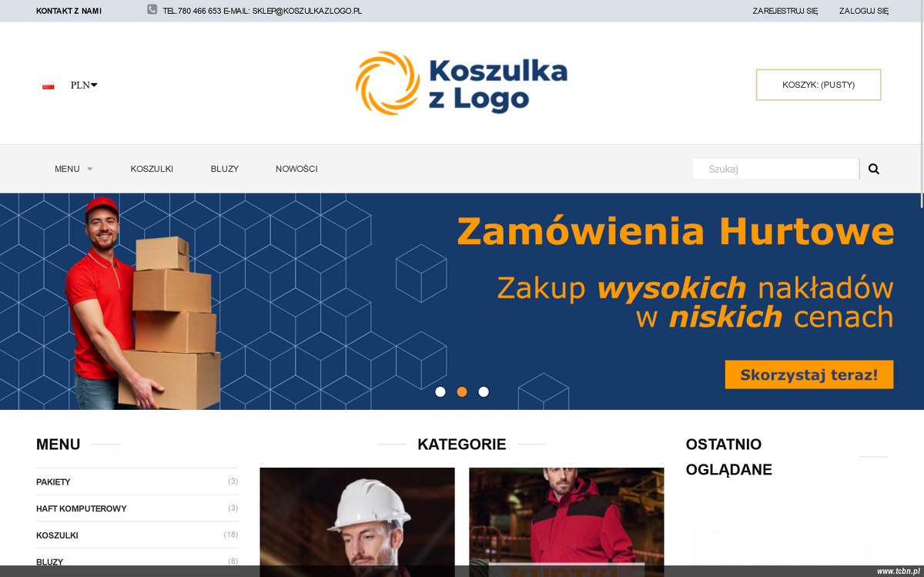Select the third slider dot
924x577 pixels.
pos(484,391)
